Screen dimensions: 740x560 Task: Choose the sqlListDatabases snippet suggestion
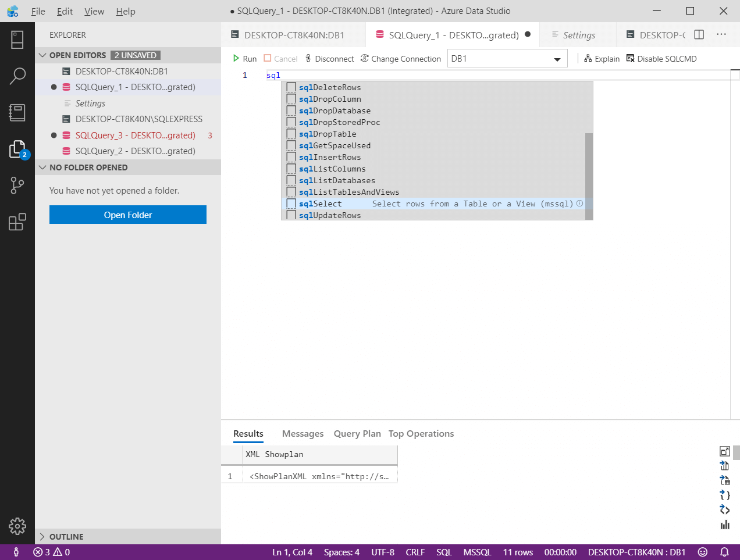click(433, 180)
